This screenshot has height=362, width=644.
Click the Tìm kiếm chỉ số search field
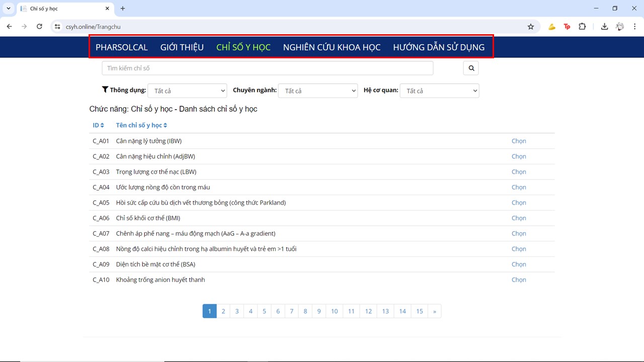point(267,68)
